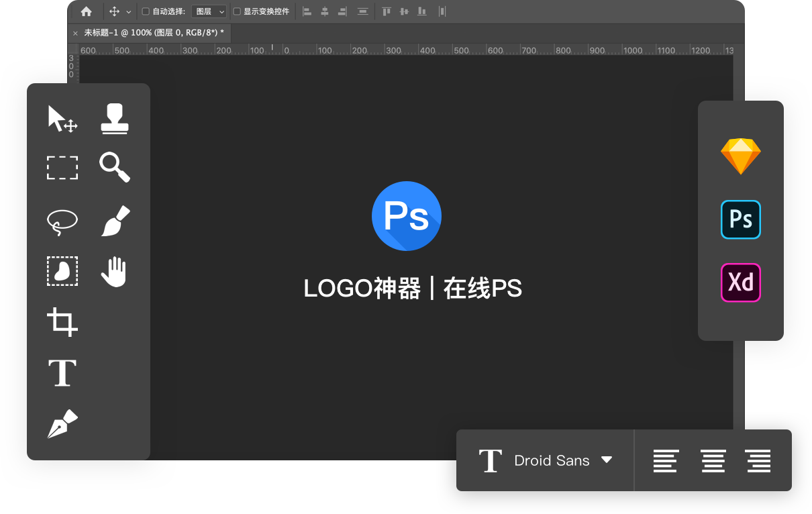This screenshot has height=514, width=812.
Task: Click the Home icon in the options bar
Action: (86, 11)
